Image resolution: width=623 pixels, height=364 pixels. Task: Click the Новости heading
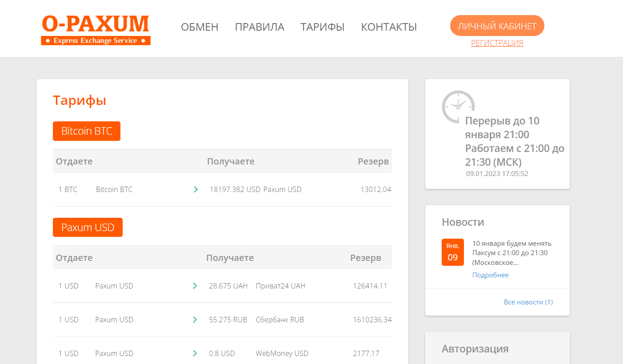tap(463, 222)
